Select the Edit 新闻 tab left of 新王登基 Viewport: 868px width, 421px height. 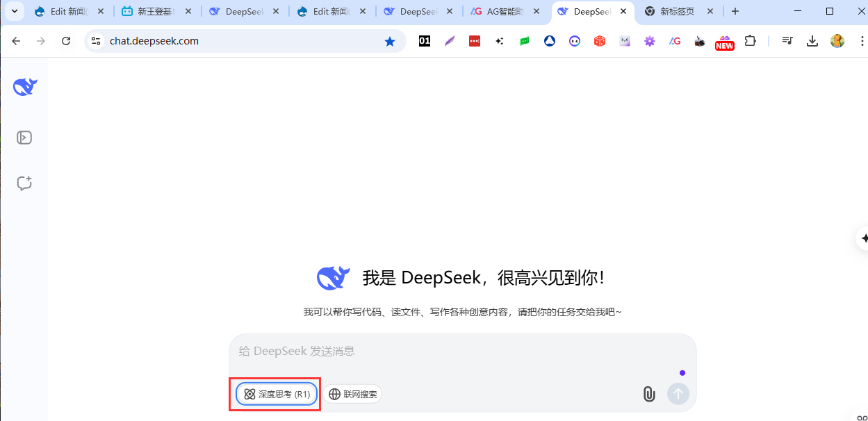coord(69,11)
